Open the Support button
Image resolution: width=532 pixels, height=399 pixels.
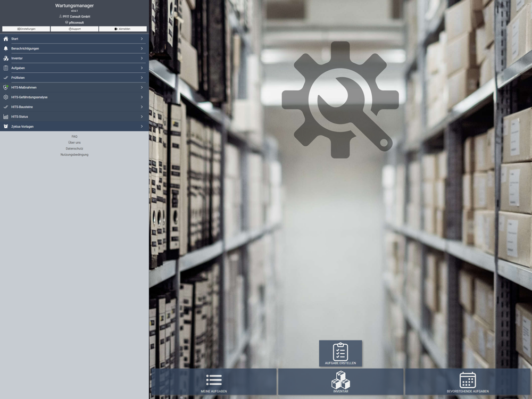click(x=74, y=29)
